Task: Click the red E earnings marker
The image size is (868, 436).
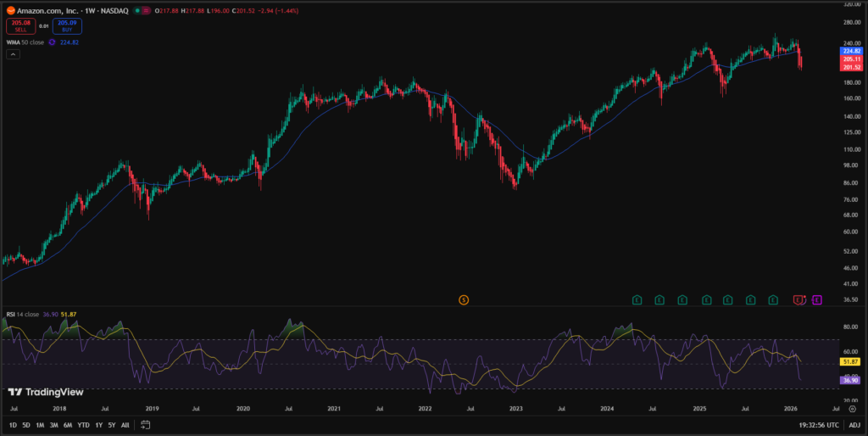Action: 798,300
